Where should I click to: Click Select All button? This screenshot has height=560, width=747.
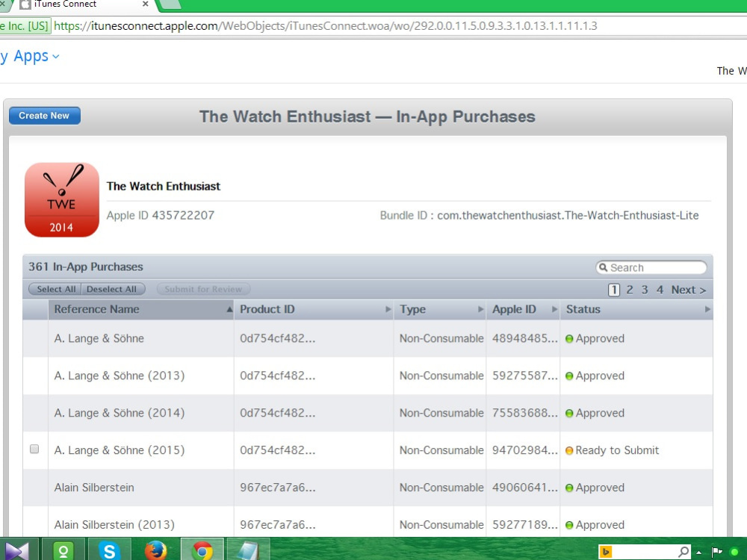tap(55, 289)
